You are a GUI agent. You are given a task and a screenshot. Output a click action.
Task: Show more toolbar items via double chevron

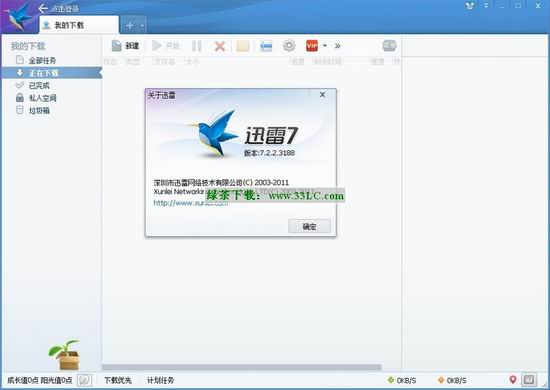337,46
